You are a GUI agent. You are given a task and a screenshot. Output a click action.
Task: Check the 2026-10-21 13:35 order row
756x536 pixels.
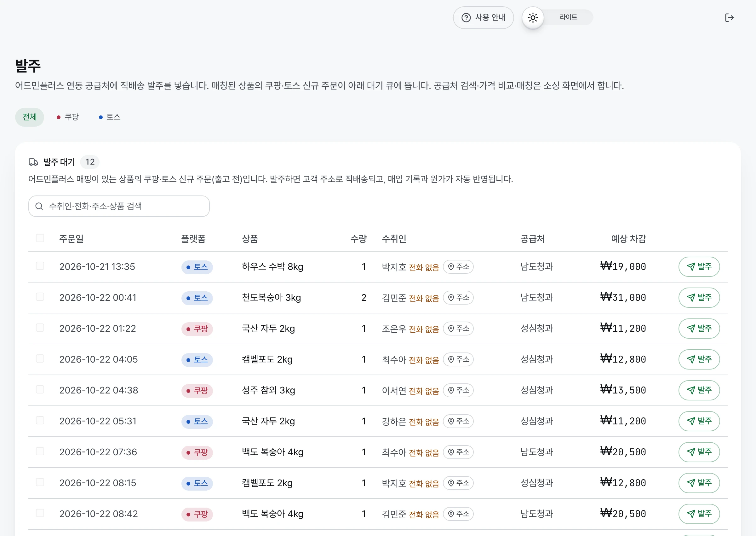pyautogui.click(x=40, y=266)
